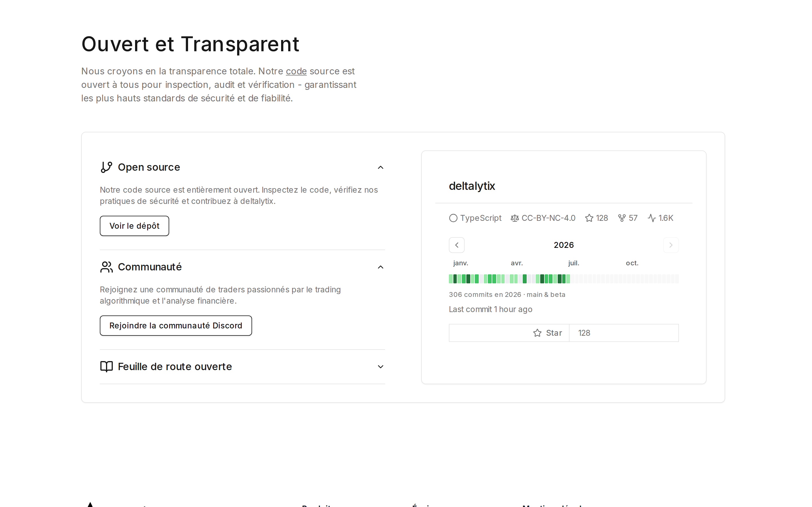Open Voir le dépôt button
This screenshot has height=507, width=812.
click(x=134, y=226)
